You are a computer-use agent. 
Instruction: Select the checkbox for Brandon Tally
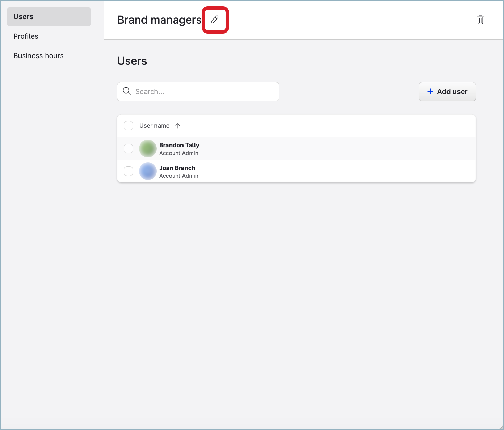(128, 149)
